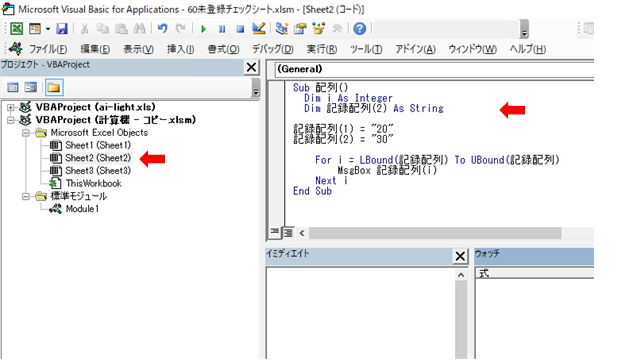Toggle Folders view in Project panel
640x360 pixels.
click(x=54, y=87)
